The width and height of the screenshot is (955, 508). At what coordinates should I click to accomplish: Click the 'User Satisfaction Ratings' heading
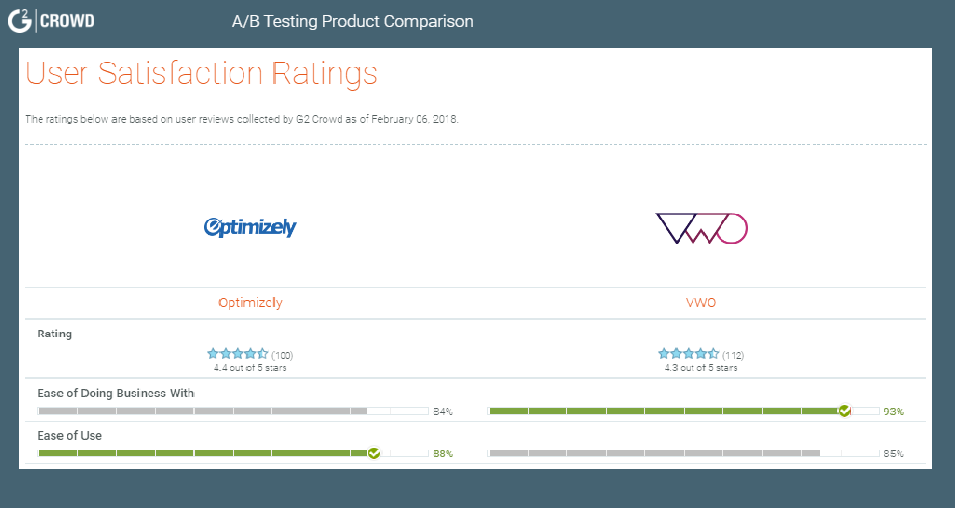tap(202, 74)
